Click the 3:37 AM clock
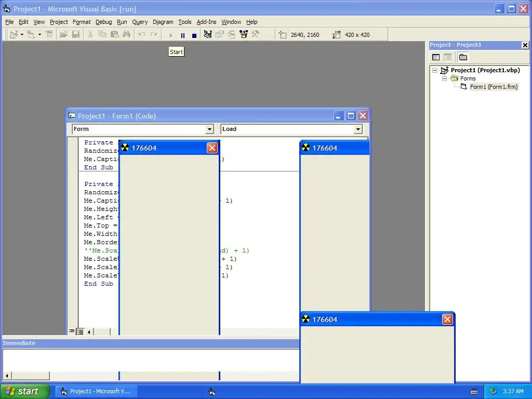The height and width of the screenshot is (399, 532). (513, 391)
